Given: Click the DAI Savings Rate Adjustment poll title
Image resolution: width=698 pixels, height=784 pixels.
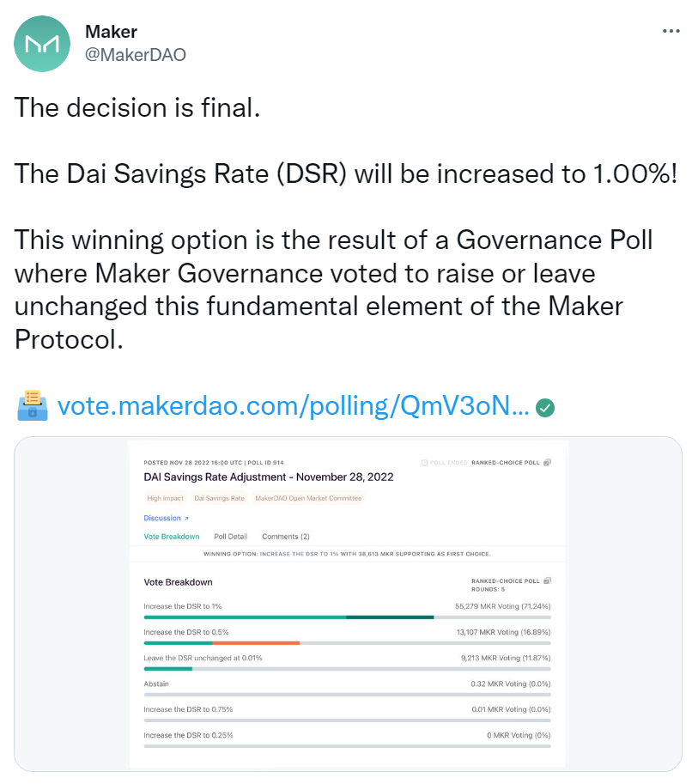Looking at the screenshot, I should coord(269,477).
